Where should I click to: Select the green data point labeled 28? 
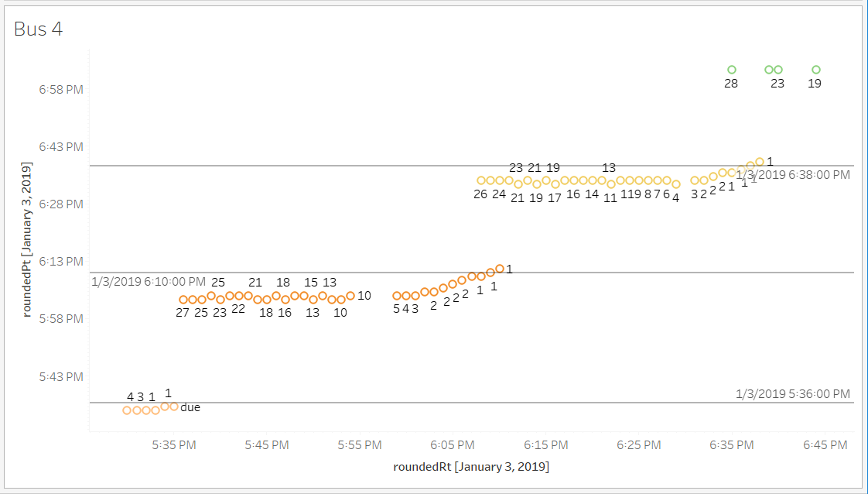point(731,70)
